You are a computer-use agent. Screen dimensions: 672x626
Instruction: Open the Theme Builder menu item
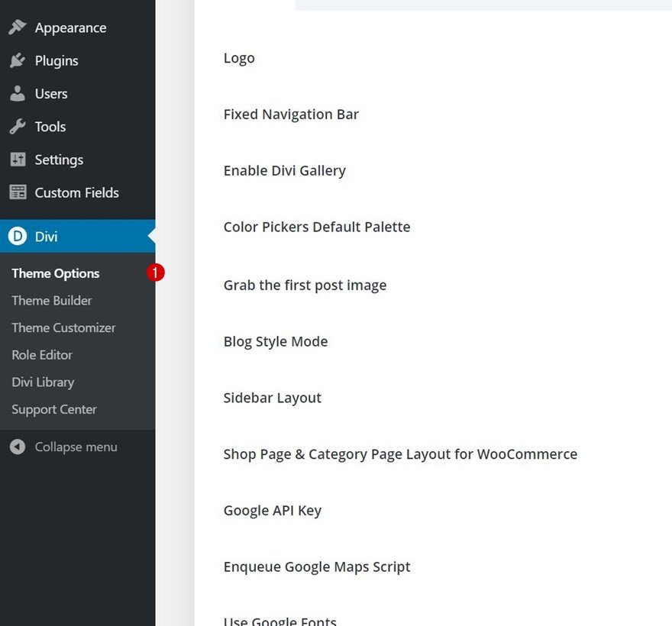point(51,301)
